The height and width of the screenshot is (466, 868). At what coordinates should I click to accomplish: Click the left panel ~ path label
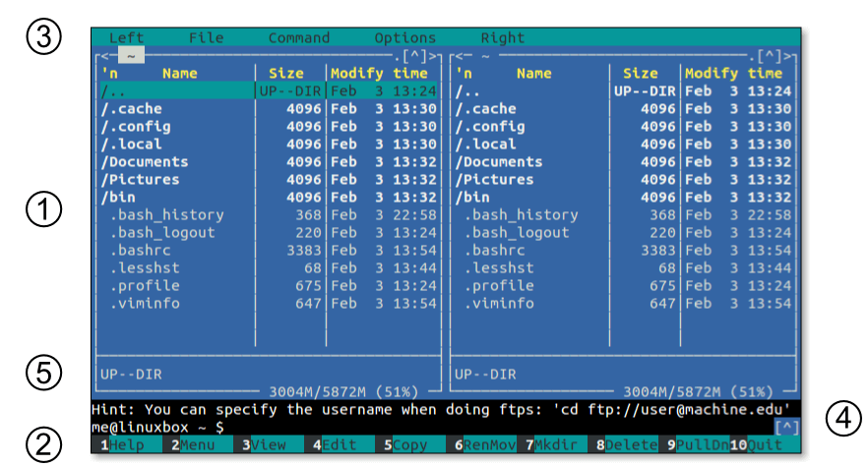(x=131, y=55)
